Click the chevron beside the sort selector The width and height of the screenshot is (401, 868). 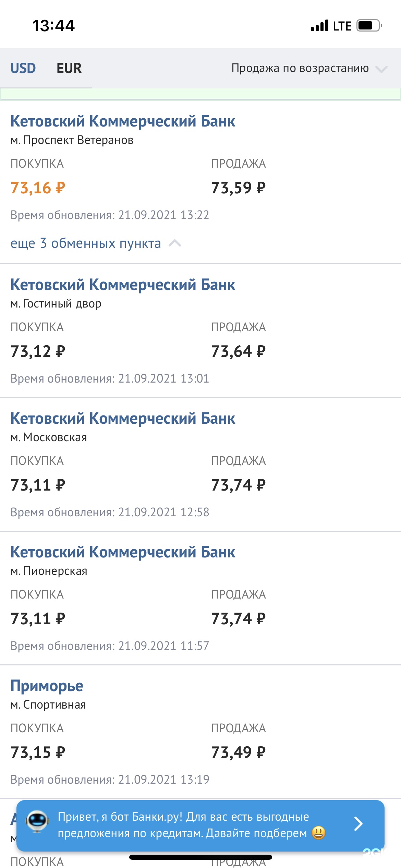click(x=381, y=69)
